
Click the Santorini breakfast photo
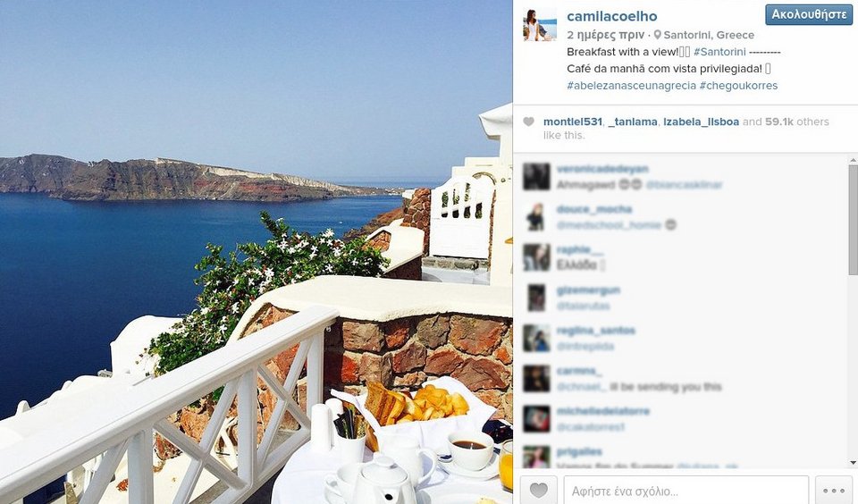pyautogui.click(x=257, y=252)
